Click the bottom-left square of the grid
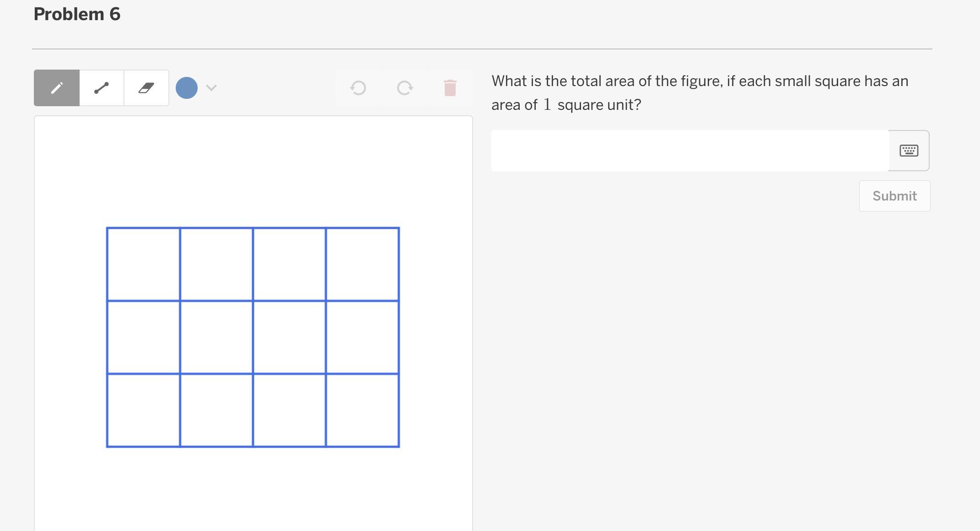980x531 pixels. 144,410
